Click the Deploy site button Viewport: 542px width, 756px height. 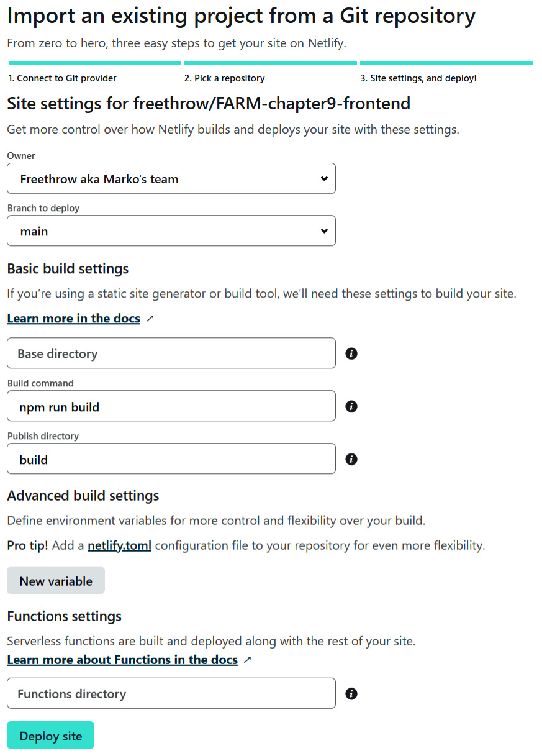click(x=50, y=735)
